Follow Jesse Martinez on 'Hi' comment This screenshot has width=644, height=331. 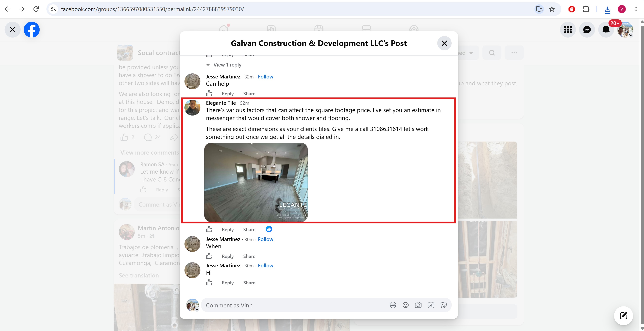[x=265, y=266]
